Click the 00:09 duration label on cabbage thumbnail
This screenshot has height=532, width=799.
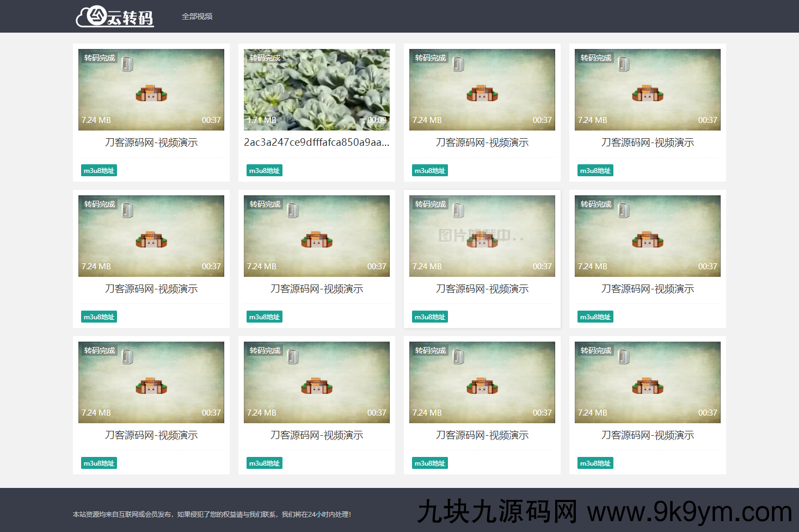coord(377,120)
